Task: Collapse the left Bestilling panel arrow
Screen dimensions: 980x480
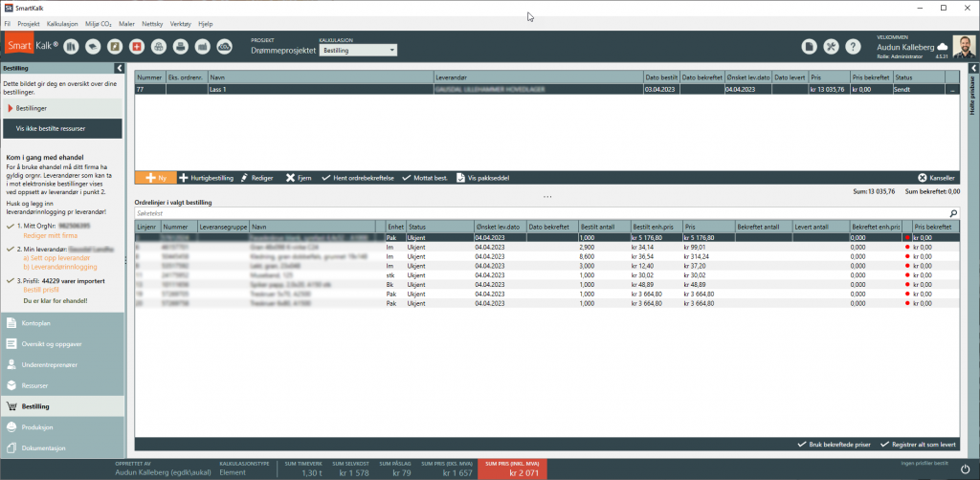Action: [x=119, y=68]
